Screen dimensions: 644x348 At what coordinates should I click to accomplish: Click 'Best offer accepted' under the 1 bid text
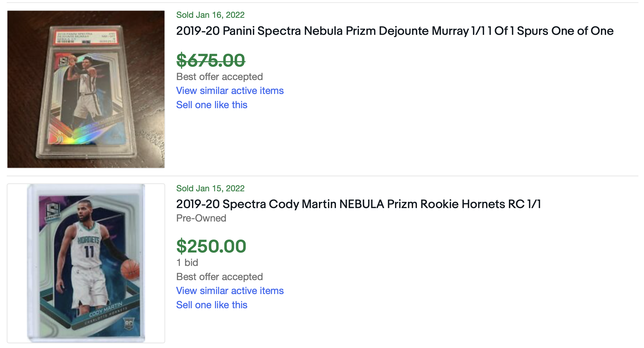pos(219,277)
